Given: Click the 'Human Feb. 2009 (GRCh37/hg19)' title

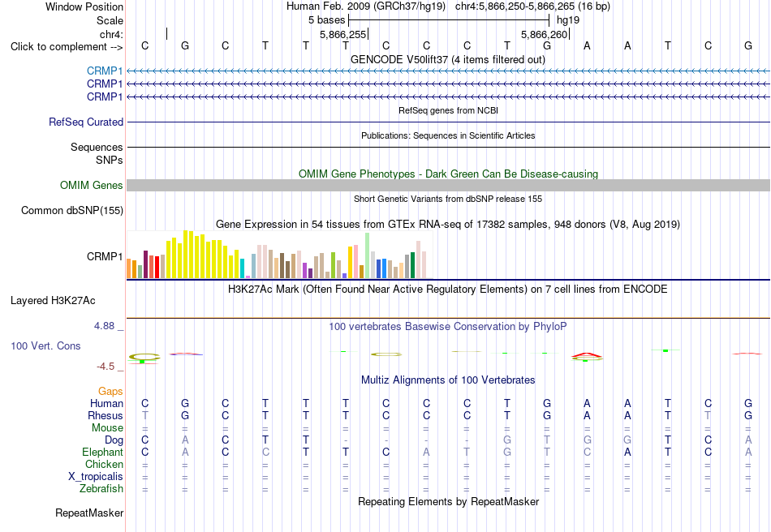Looking at the screenshot, I should pos(366,6).
